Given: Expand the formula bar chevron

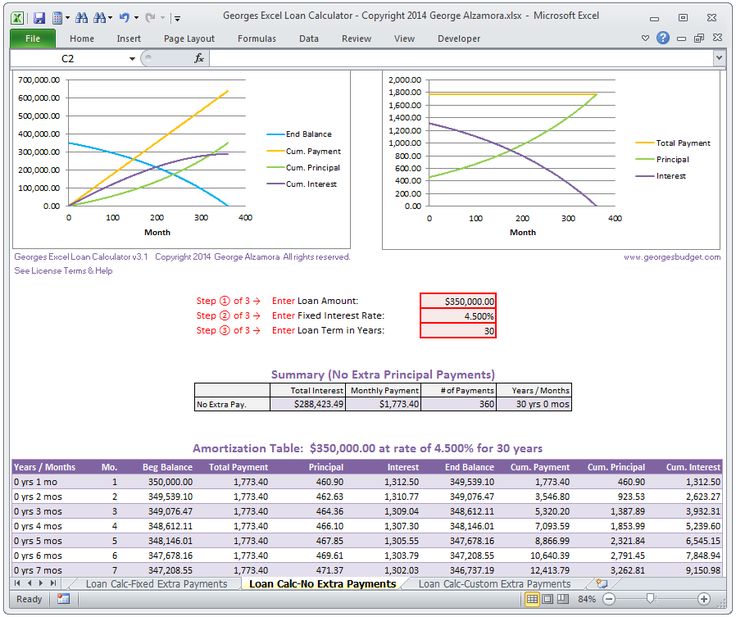Looking at the screenshot, I should tap(718, 58).
